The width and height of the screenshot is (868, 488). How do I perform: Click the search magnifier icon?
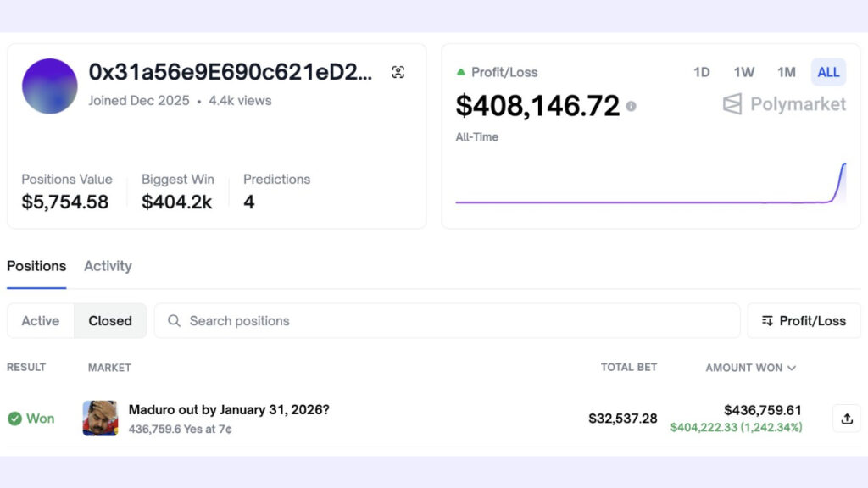coord(175,321)
